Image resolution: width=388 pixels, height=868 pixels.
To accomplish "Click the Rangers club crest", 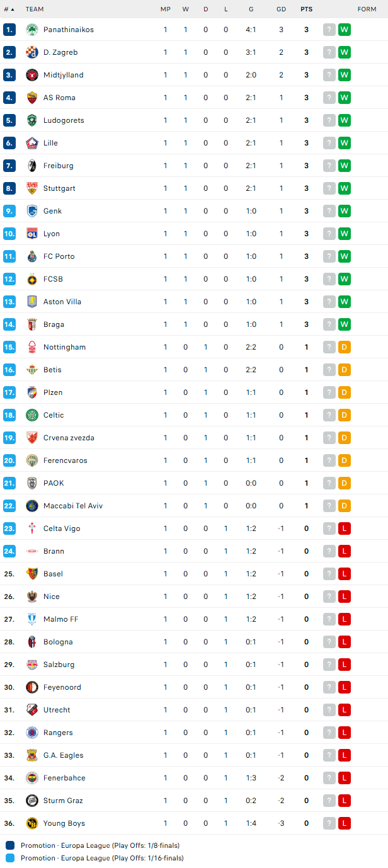I will pyautogui.click(x=32, y=733).
